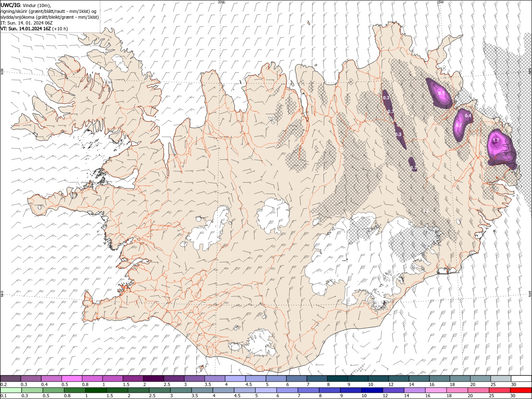Select the white 30 swatch, upper legend
The image size is (532, 399).
tap(521, 379)
